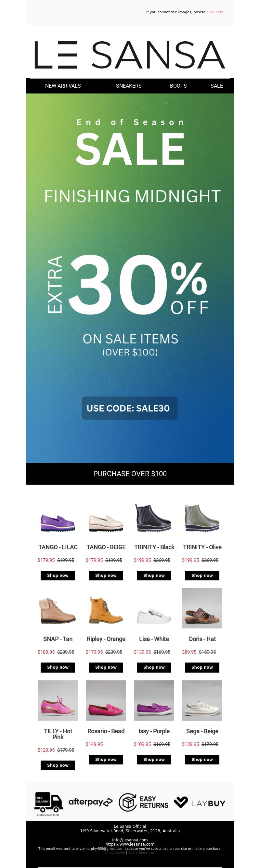Open the lesansa.com website link
Viewport: 260px width, 868px height.
[130, 844]
